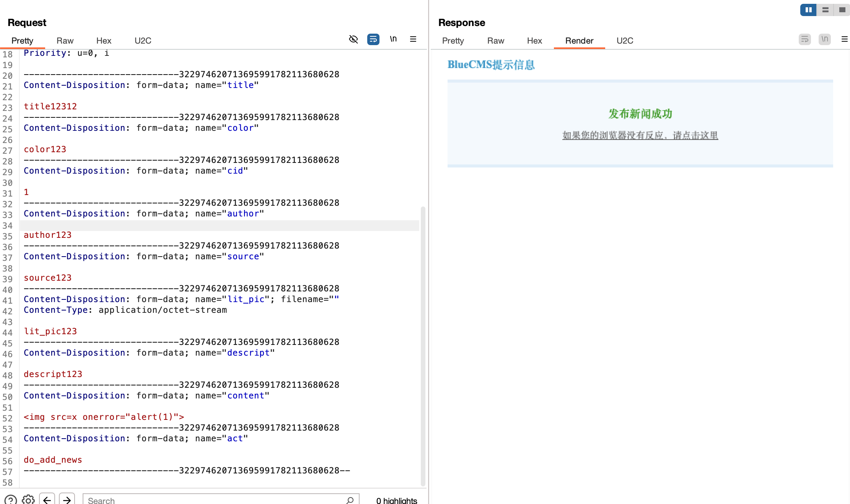Viewport: 850px width, 504px height.
Task: Select the Response Render tab
Action: point(580,41)
